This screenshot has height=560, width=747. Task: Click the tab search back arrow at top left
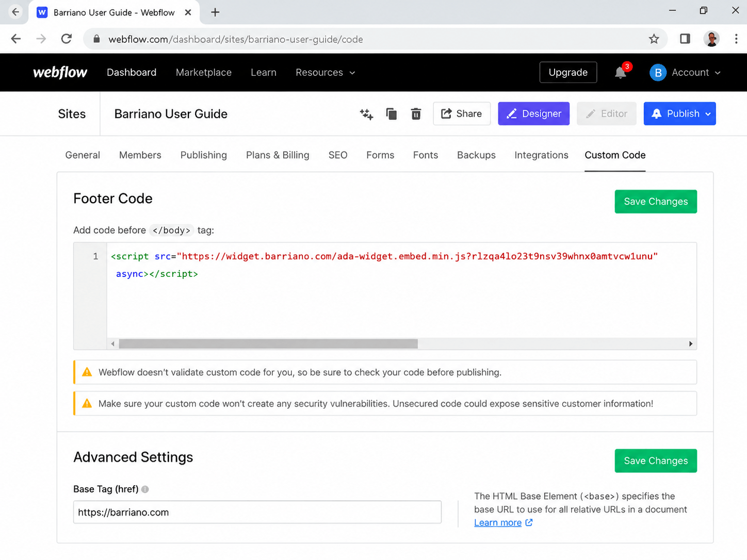coord(15,12)
